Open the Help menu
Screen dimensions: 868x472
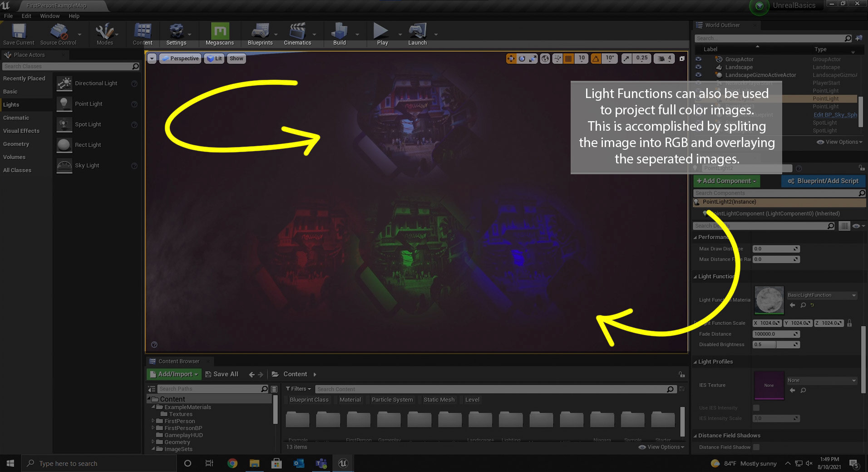point(74,16)
